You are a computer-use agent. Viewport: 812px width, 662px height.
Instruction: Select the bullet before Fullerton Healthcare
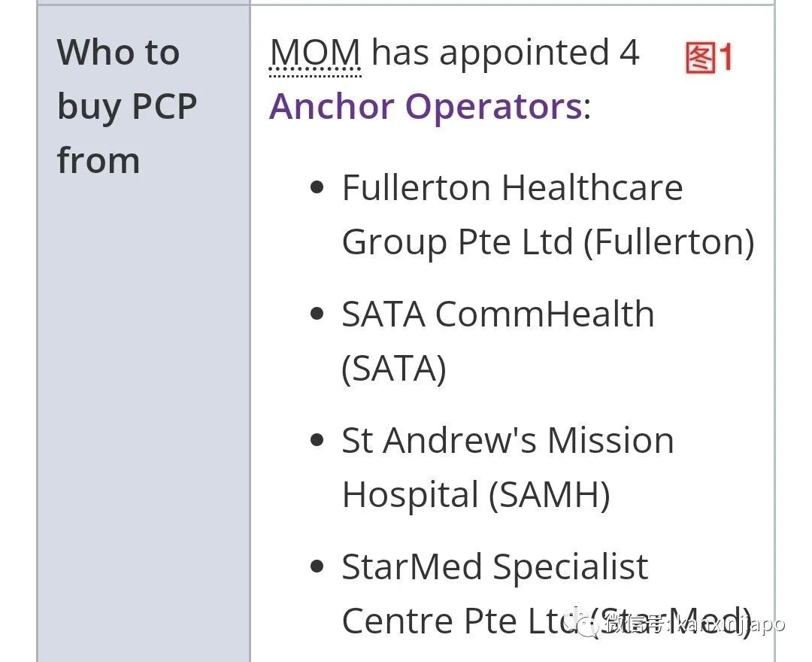(317, 187)
